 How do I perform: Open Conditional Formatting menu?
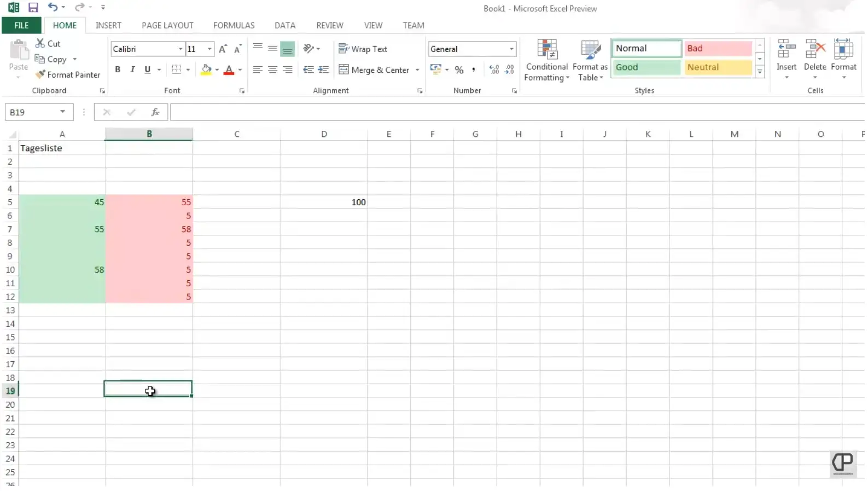coord(546,61)
